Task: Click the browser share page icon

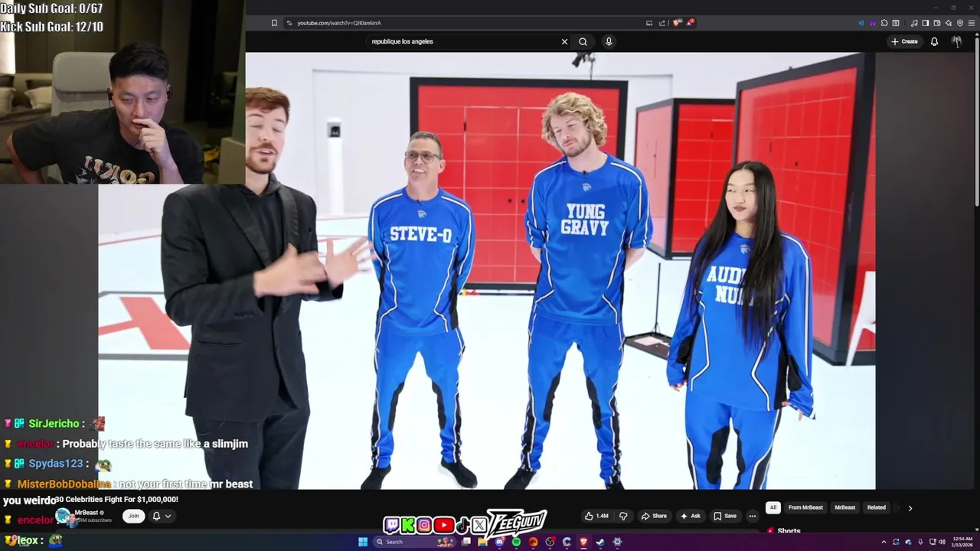Action: (x=662, y=23)
